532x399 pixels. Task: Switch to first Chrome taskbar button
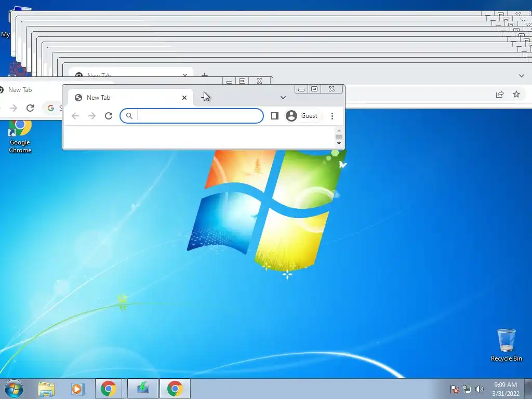point(108,389)
